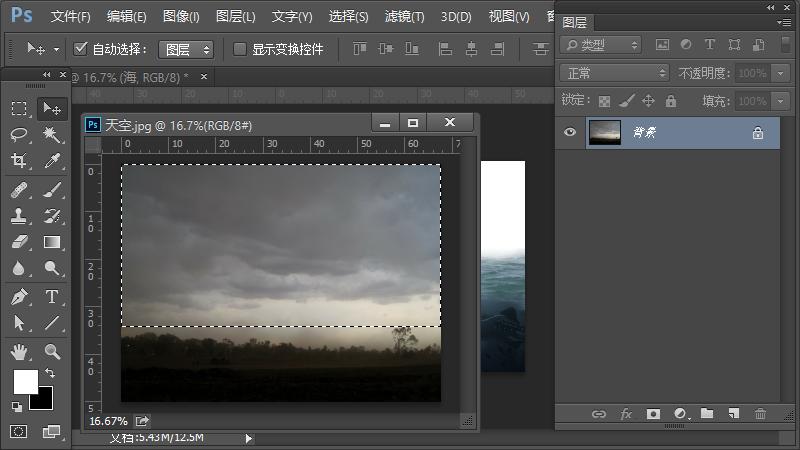Open the 图层 auto-select target dropdown
The width and height of the screenshot is (800, 450).
tap(187, 49)
